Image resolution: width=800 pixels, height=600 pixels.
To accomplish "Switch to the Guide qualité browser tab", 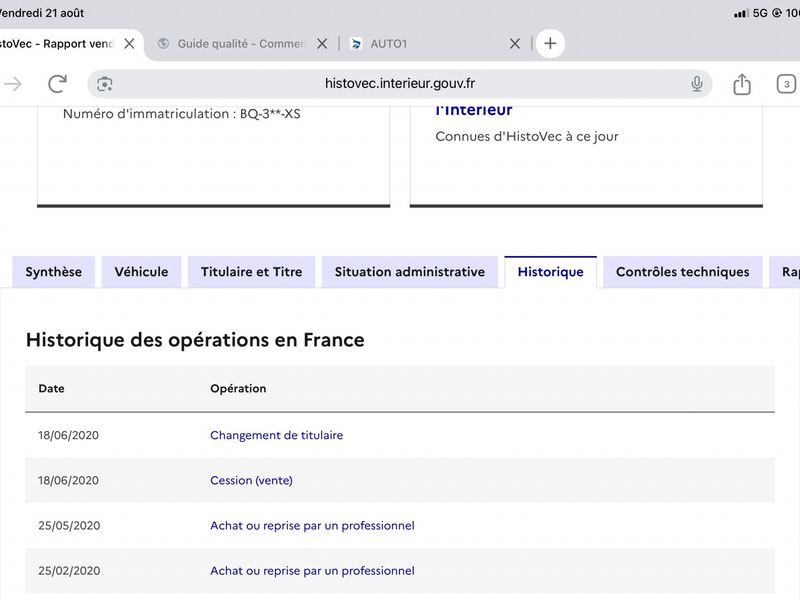I will click(x=232, y=44).
